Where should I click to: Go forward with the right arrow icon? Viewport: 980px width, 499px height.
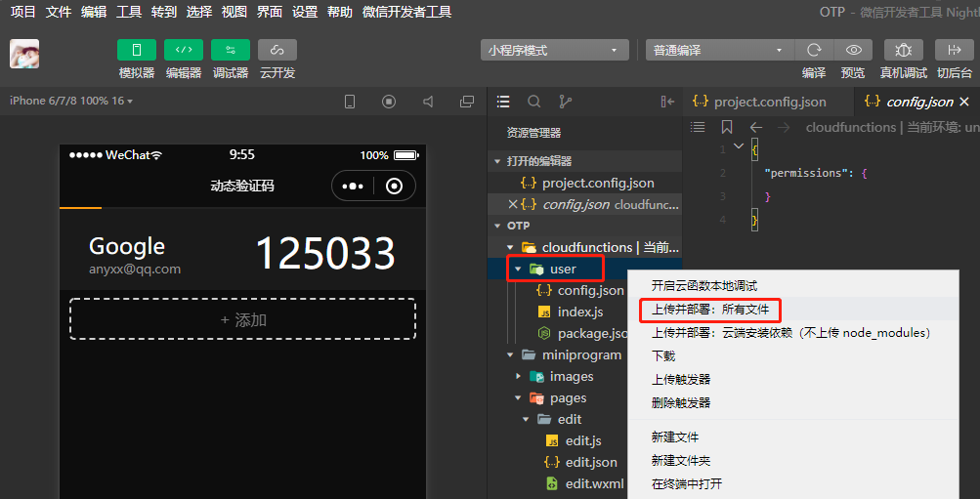(x=784, y=127)
